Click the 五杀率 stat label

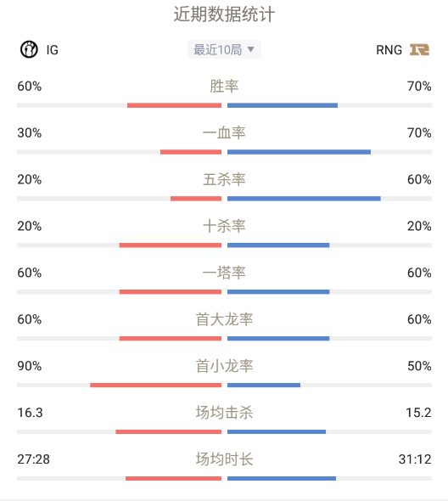coord(224,179)
